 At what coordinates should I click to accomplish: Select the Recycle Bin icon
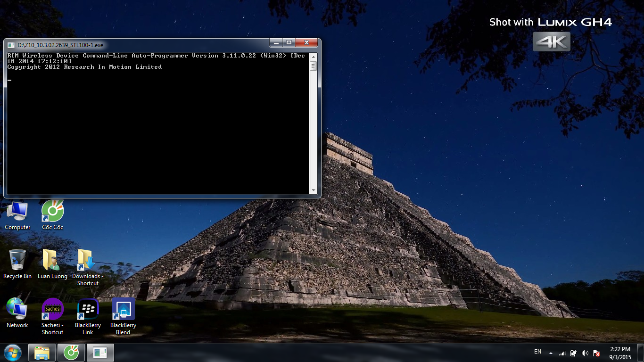pyautogui.click(x=17, y=260)
